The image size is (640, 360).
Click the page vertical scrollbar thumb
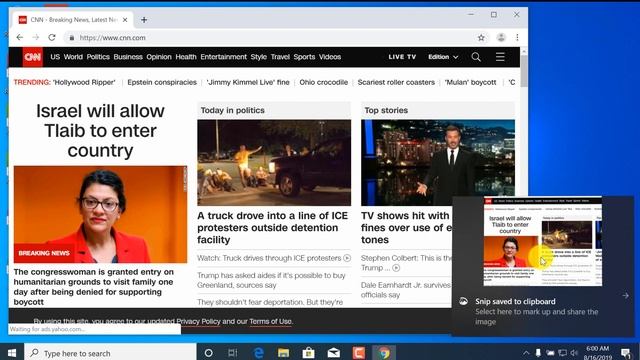(524, 70)
